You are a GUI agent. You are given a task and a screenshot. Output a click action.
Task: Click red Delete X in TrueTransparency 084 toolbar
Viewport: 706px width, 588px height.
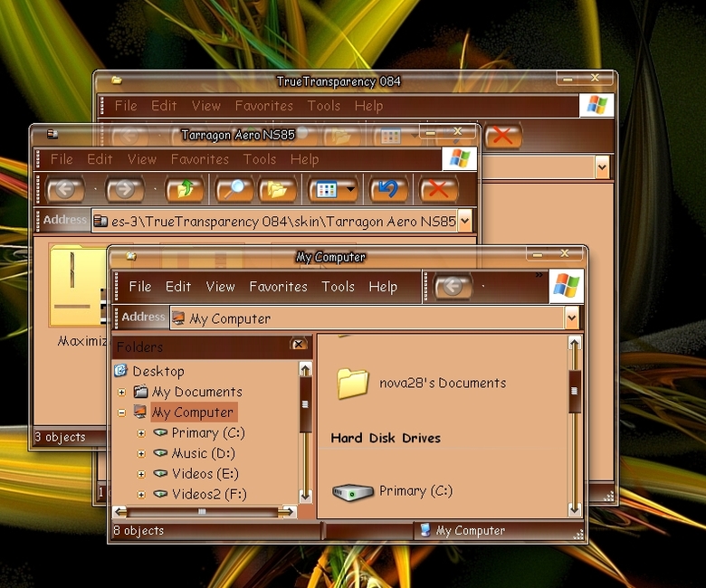tap(503, 136)
